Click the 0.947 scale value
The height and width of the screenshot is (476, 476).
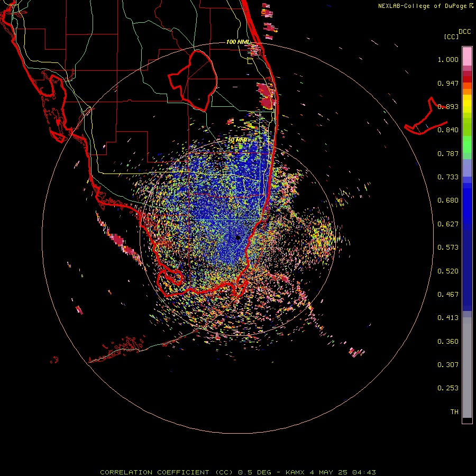coord(448,83)
